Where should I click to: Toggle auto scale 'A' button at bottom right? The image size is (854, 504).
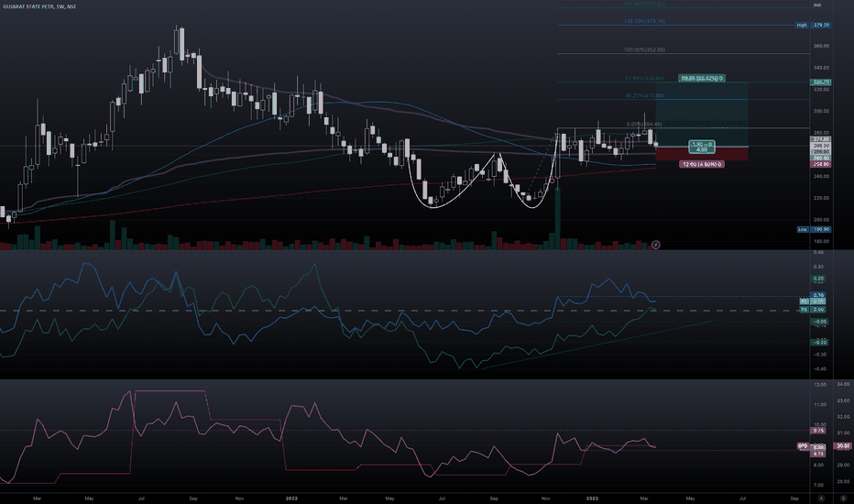coord(821,498)
